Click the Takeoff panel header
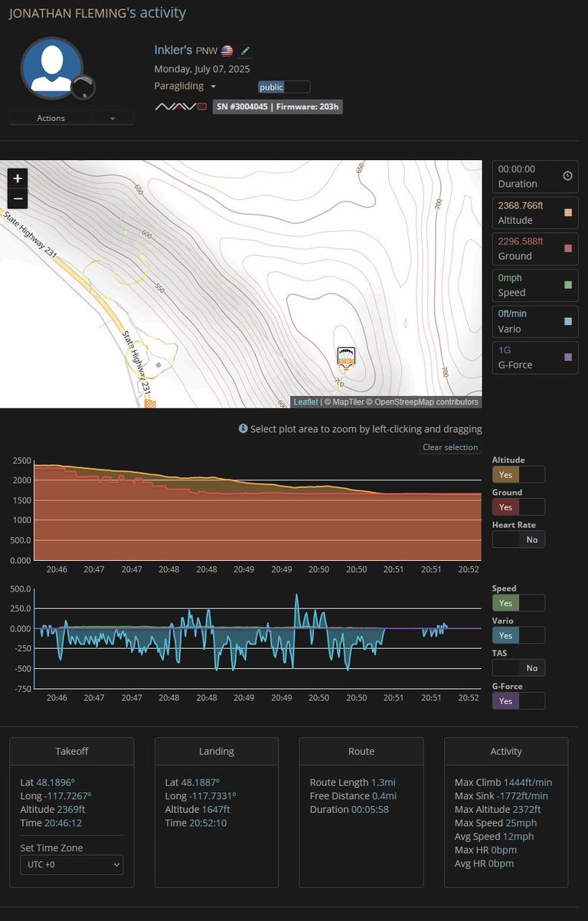The image size is (588, 921). (x=71, y=752)
